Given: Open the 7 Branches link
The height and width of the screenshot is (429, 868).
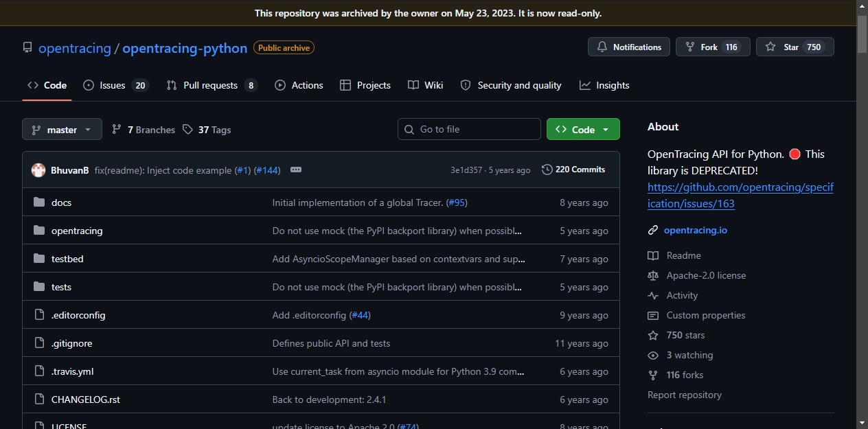Looking at the screenshot, I should click(x=144, y=130).
